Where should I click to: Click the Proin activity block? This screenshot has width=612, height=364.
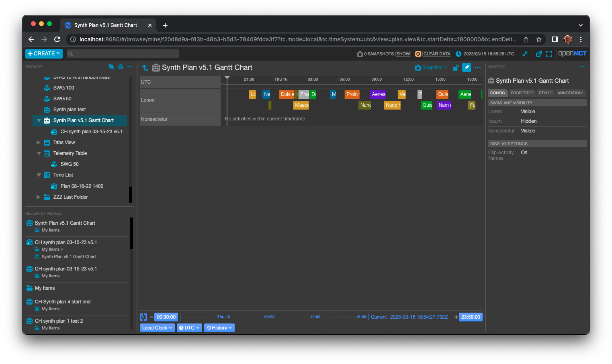[352, 94]
